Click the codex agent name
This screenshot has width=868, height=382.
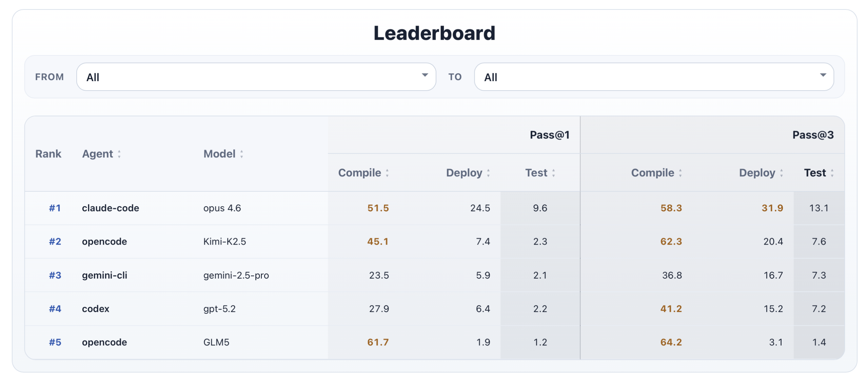(96, 309)
